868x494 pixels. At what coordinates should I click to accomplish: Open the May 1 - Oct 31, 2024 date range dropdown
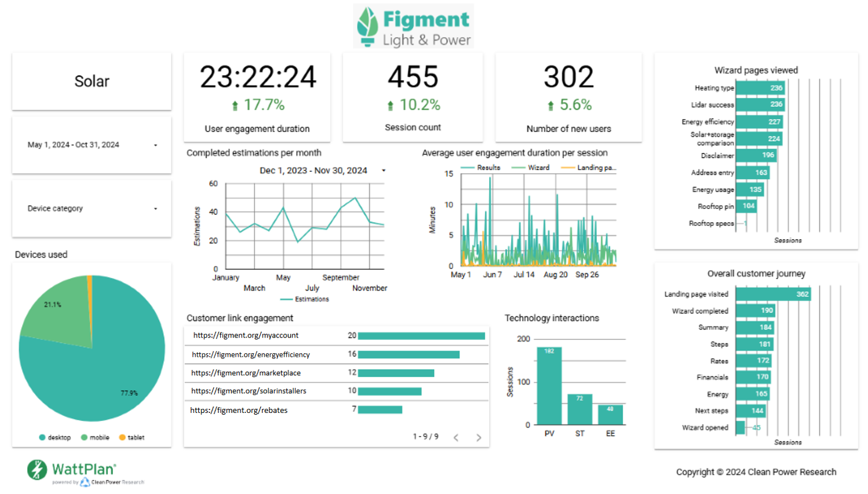pos(92,145)
